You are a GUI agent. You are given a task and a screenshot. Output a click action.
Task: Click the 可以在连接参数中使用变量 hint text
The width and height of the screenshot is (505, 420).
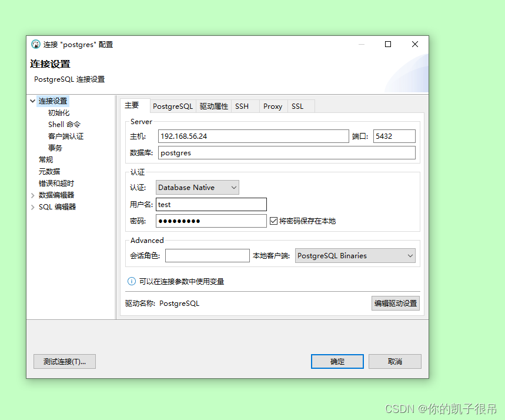coord(182,281)
